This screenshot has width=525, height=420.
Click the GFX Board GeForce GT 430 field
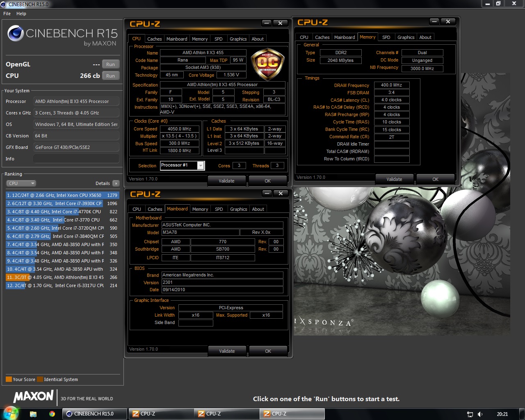[76, 147]
